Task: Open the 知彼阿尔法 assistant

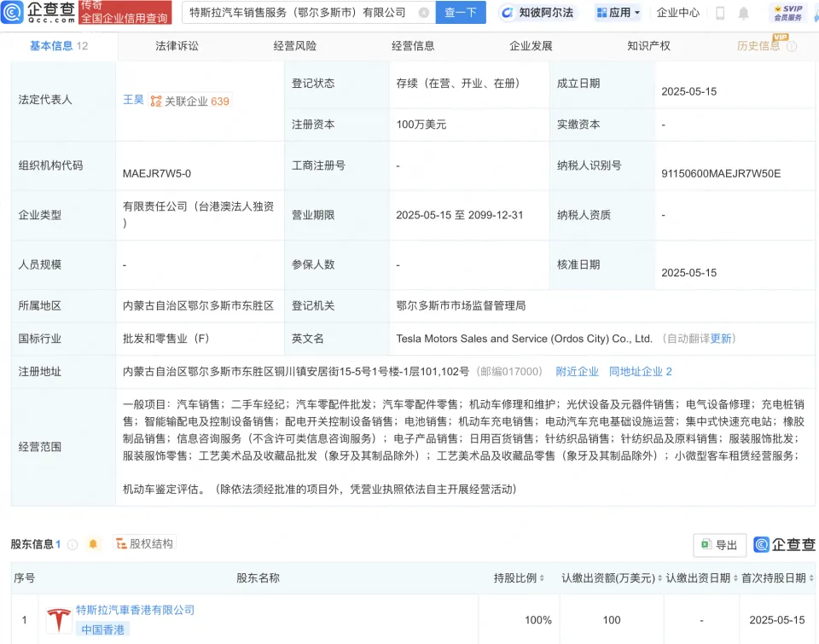Action: point(537,13)
